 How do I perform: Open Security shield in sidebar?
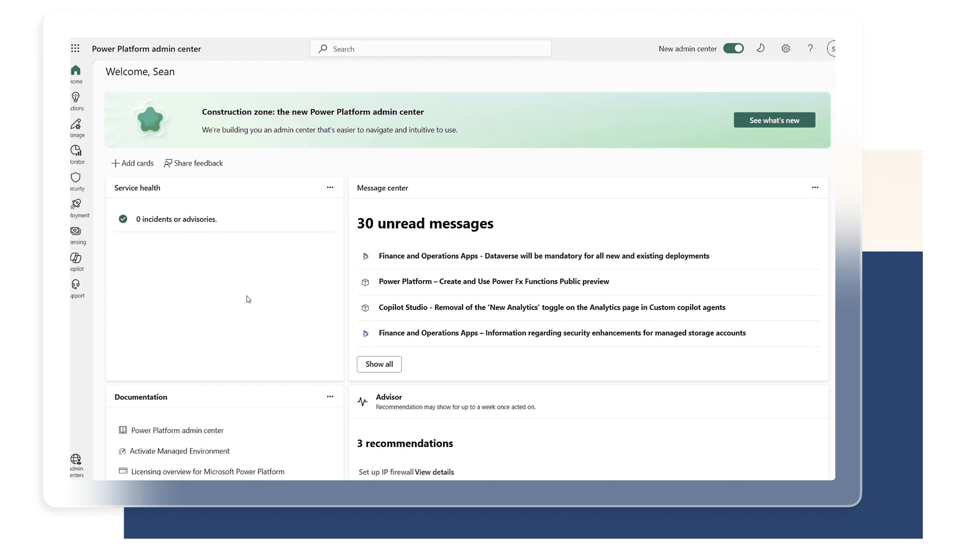coord(76,181)
